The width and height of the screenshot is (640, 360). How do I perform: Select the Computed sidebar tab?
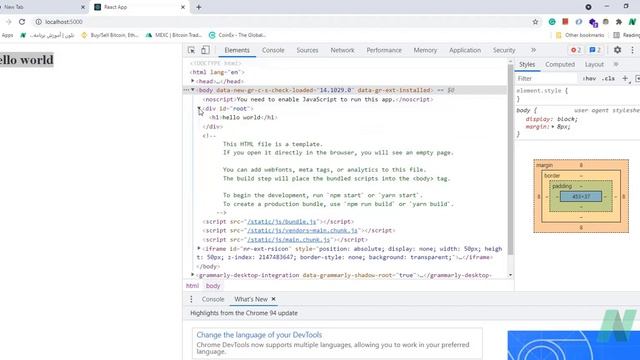pos(560,64)
